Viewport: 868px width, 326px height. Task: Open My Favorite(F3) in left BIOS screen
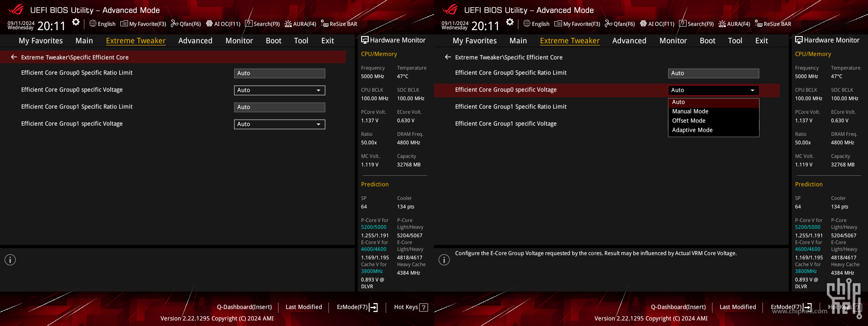(143, 24)
